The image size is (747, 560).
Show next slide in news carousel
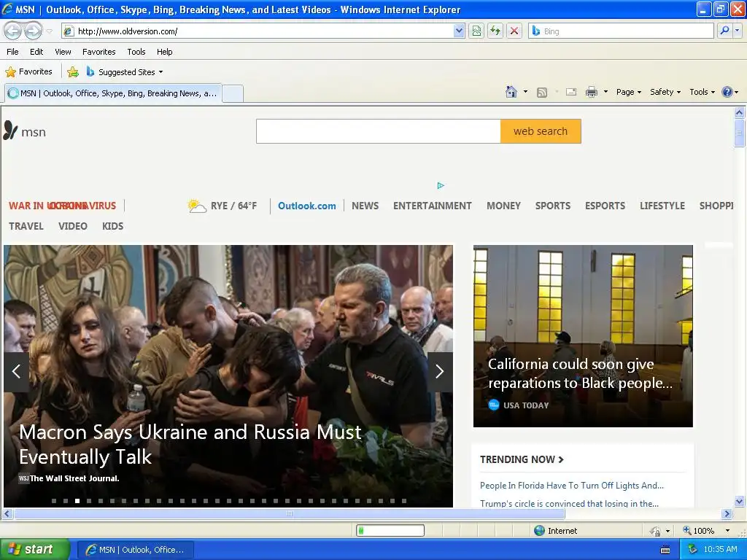tap(440, 371)
